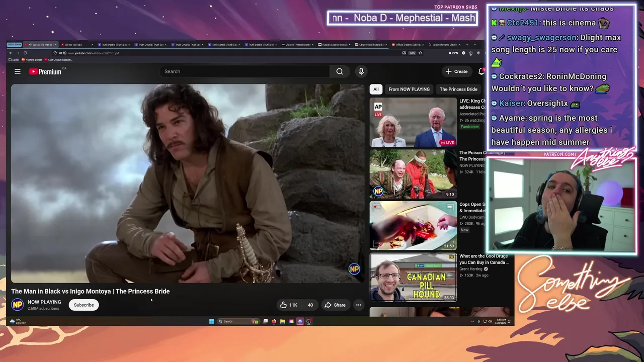Open the King Charles live video thumbnail
This screenshot has width=644, height=362.
[x=413, y=122]
